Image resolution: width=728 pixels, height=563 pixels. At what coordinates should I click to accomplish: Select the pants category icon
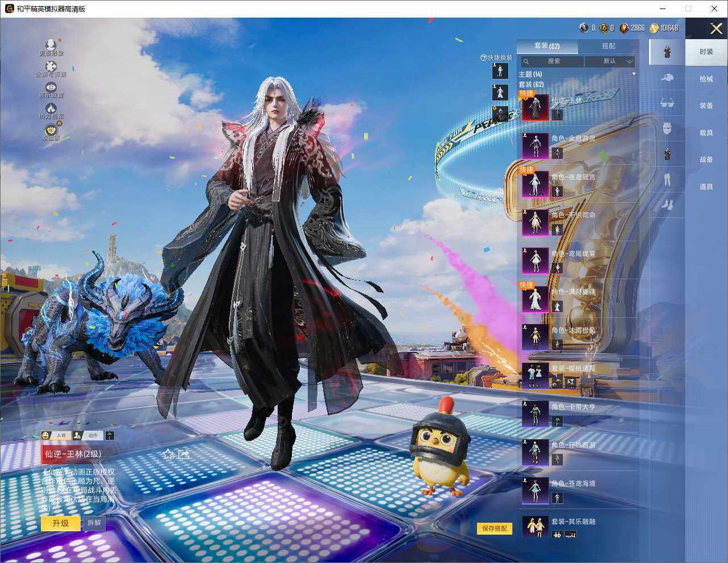(x=667, y=180)
